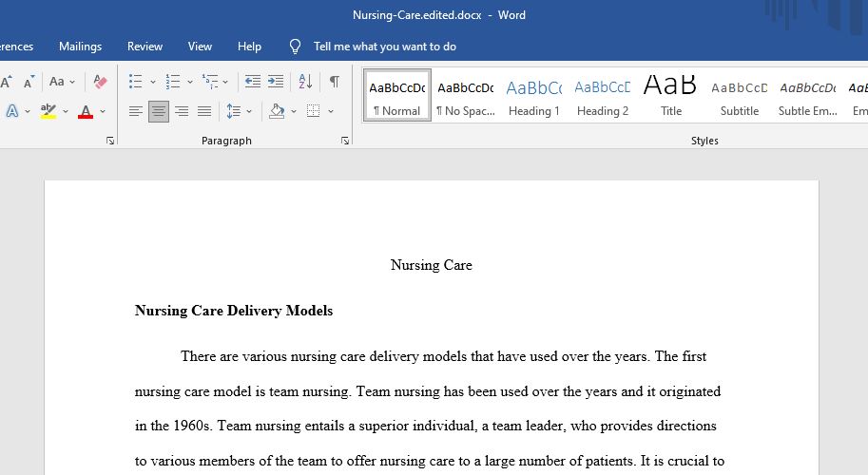Shrink font size with smaller A icon
The height and width of the screenshot is (475, 868).
(29, 82)
